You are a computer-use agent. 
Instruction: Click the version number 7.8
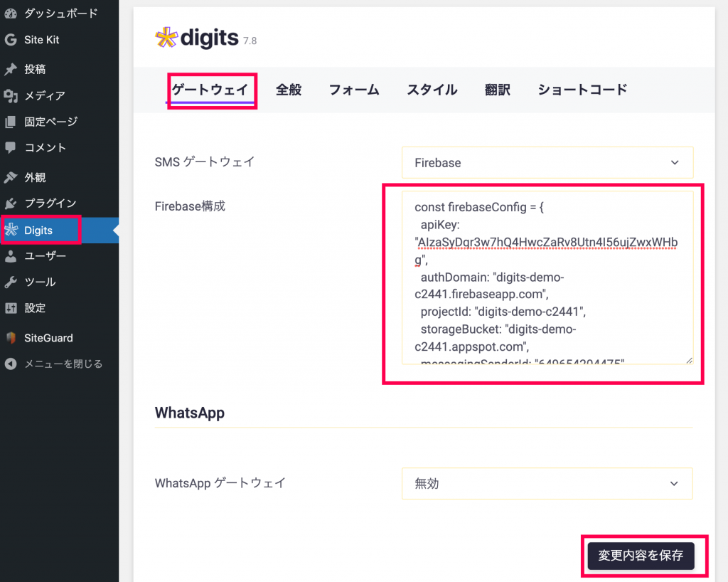pyautogui.click(x=250, y=41)
